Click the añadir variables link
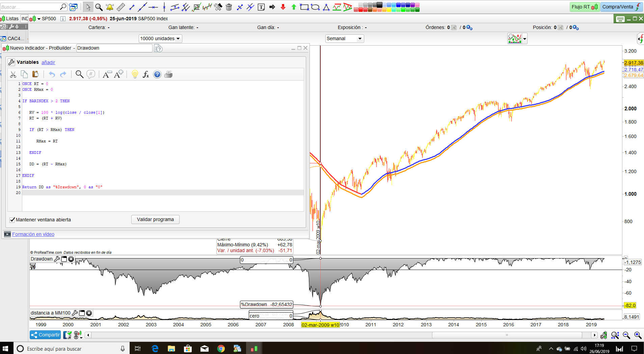This screenshot has width=644, height=354. coord(48,62)
